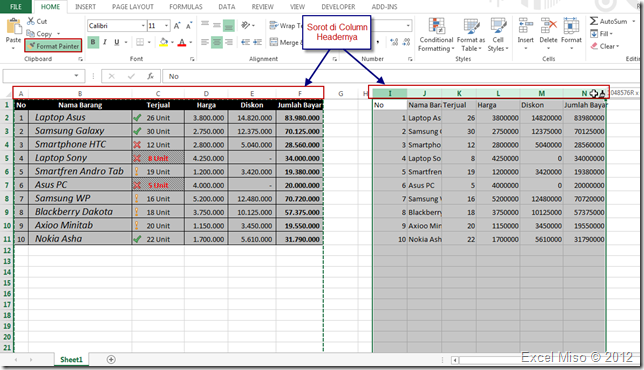Align text right in cell
Screen dimensions: 644x370
(229, 42)
